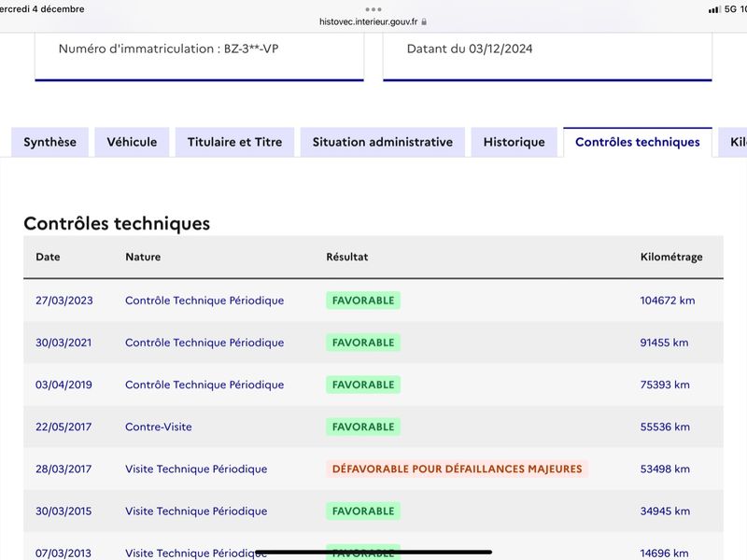Viewport: 747px width, 560px height.
Task: Select the Situation administrative tab
Action: [383, 142]
